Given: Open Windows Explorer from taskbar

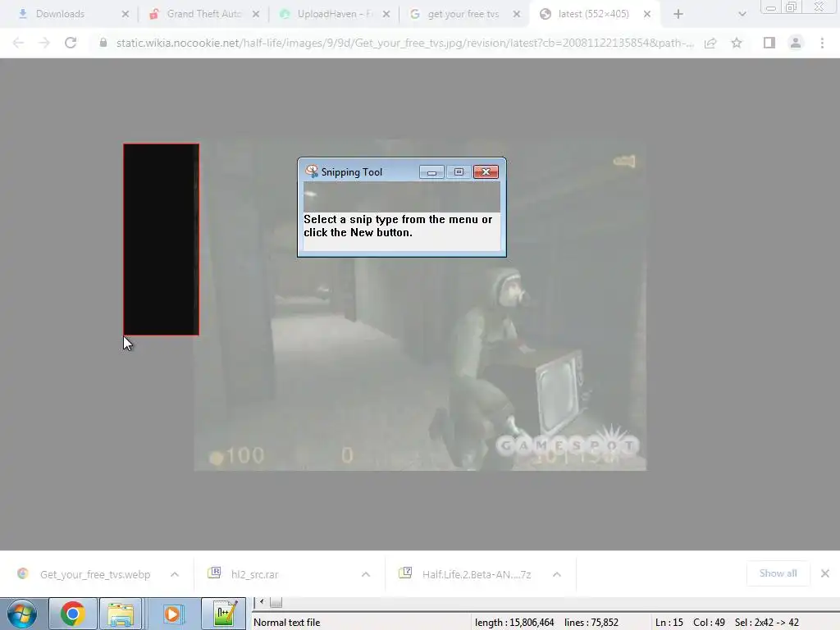Looking at the screenshot, I should [x=121, y=614].
